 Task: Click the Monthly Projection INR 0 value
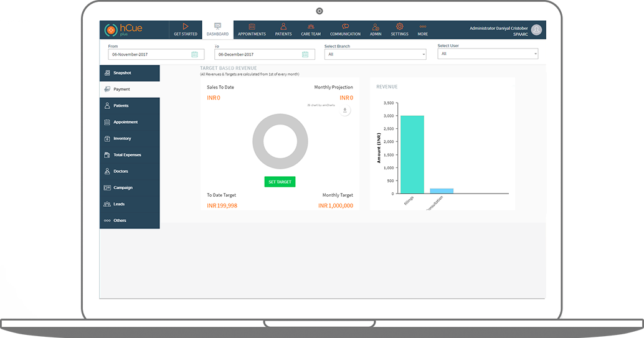pyautogui.click(x=346, y=98)
